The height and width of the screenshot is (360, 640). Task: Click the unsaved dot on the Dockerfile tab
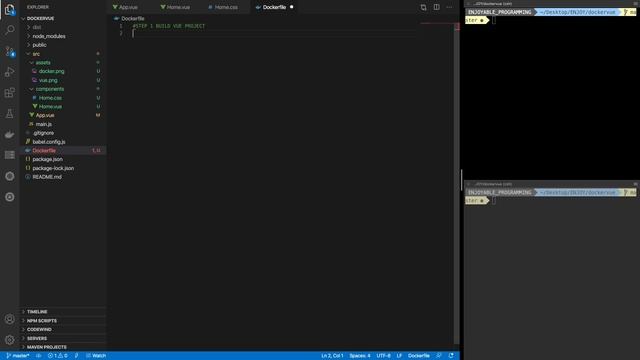(291, 7)
